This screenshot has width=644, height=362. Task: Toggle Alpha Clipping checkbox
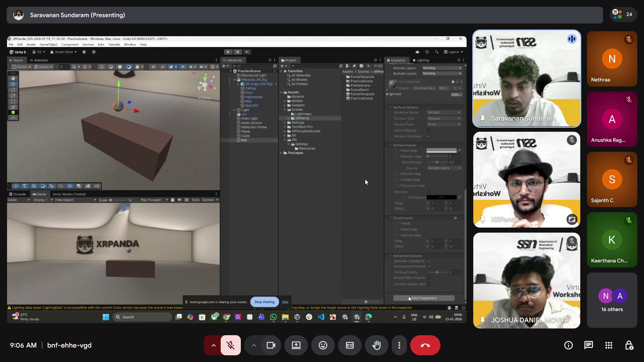429,130
